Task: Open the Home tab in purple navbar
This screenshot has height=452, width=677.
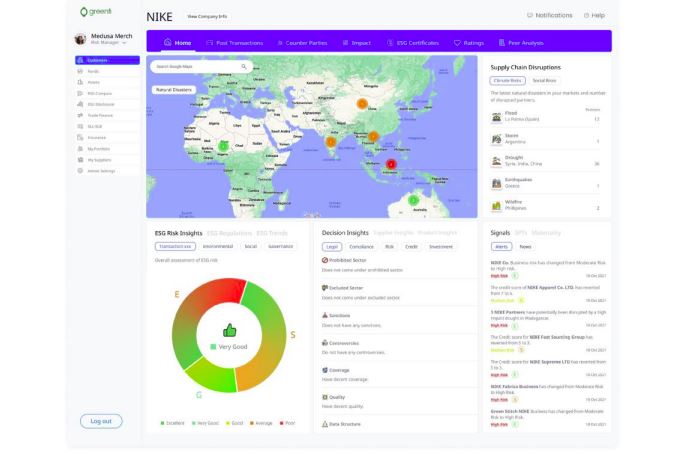Action: (x=177, y=43)
